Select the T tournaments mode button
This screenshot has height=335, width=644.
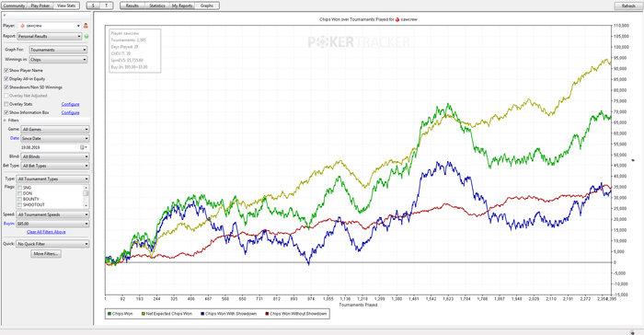coord(107,6)
